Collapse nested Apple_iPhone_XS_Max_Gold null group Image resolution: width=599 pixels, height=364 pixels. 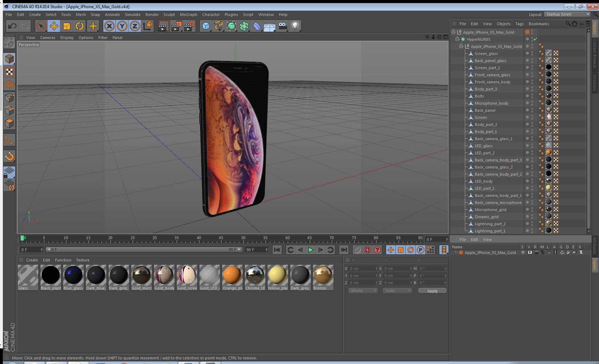click(461, 46)
